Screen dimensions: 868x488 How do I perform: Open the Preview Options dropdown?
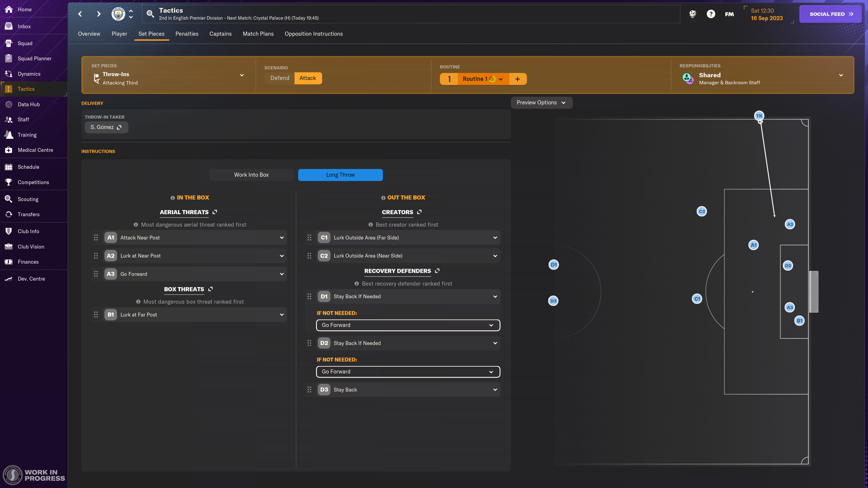point(541,102)
